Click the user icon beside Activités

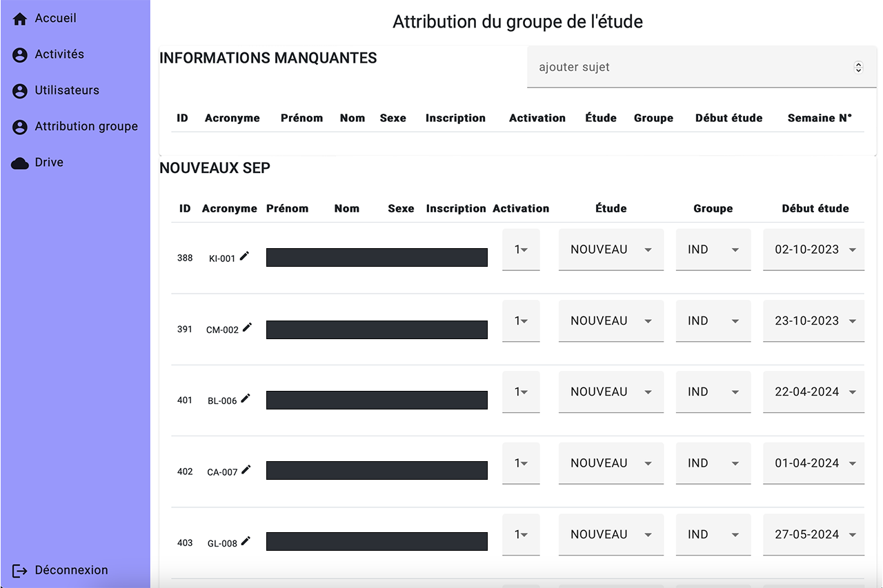tap(20, 54)
